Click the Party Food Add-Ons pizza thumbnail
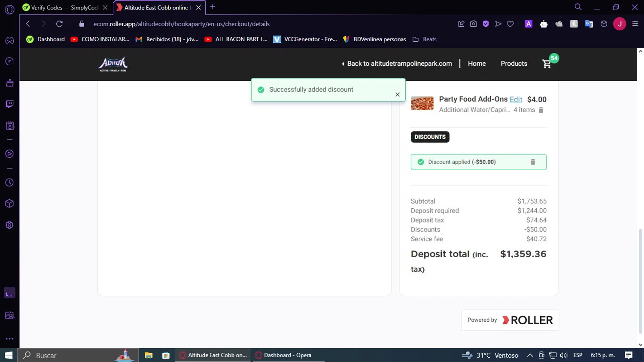The height and width of the screenshot is (362, 644). [x=422, y=103]
